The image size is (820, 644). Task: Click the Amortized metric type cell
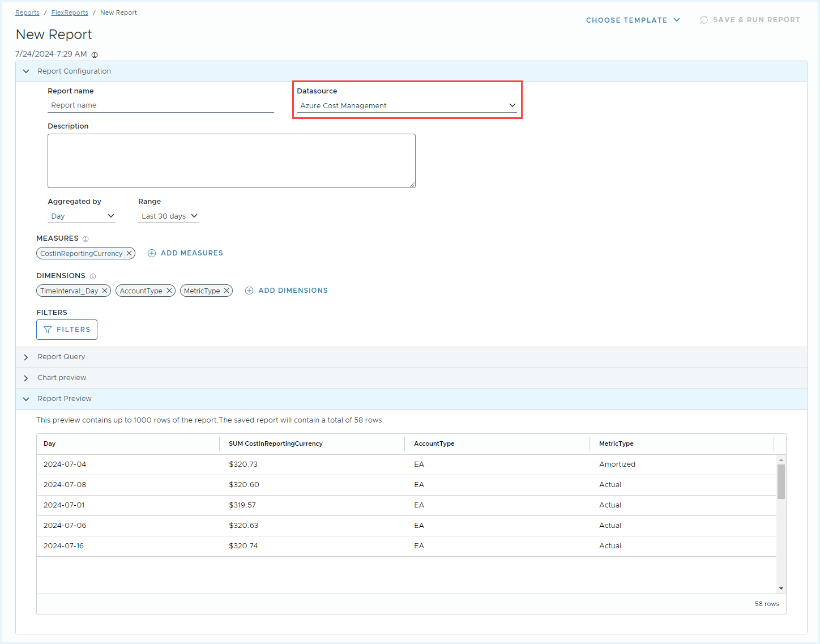617,464
